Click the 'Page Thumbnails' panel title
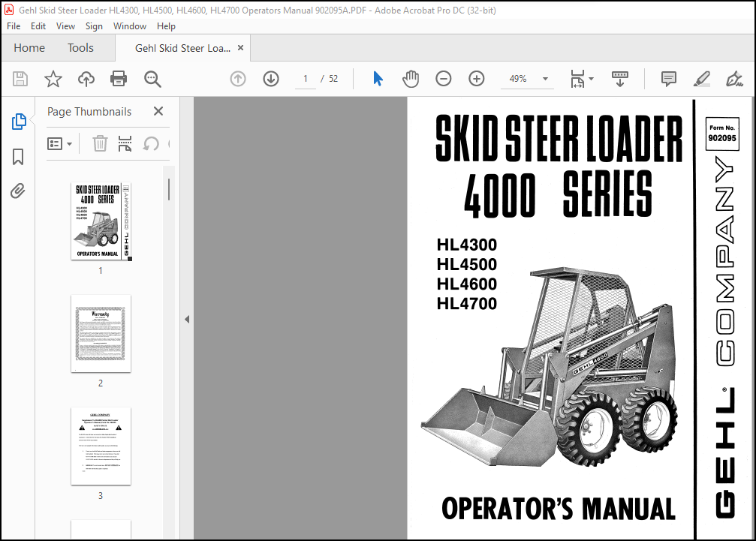This screenshot has width=756, height=541. (x=89, y=112)
